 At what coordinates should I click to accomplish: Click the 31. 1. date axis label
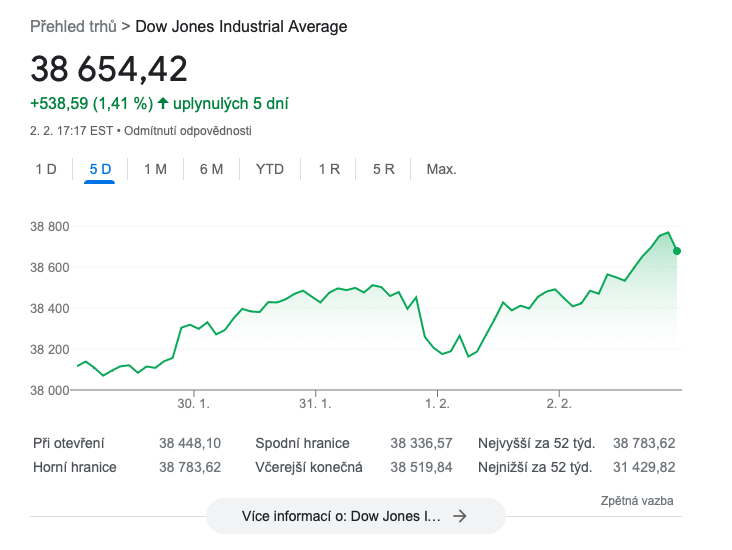tap(315, 403)
